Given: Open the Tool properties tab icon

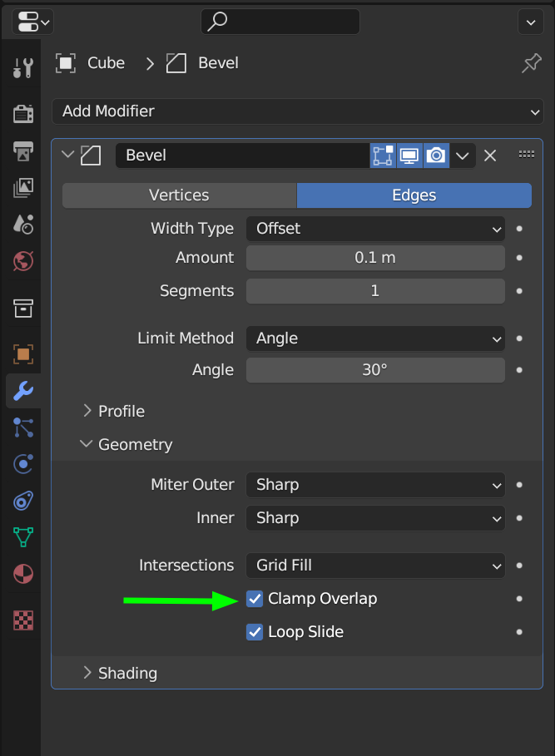Looking at the screenshot, I should 23,68.
